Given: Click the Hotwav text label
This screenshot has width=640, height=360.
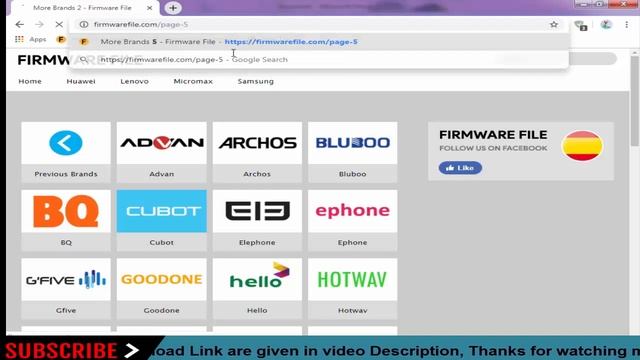Looking at the screenshot, I should [353, 311].
